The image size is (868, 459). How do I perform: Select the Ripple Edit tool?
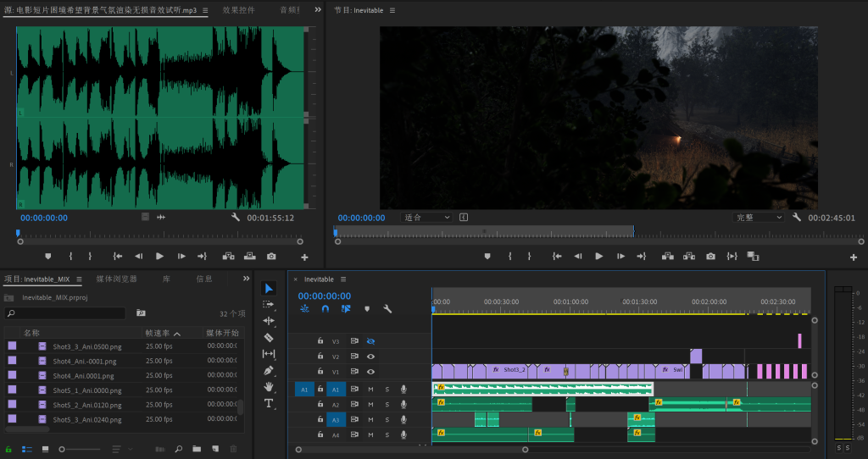click(269, 321)
